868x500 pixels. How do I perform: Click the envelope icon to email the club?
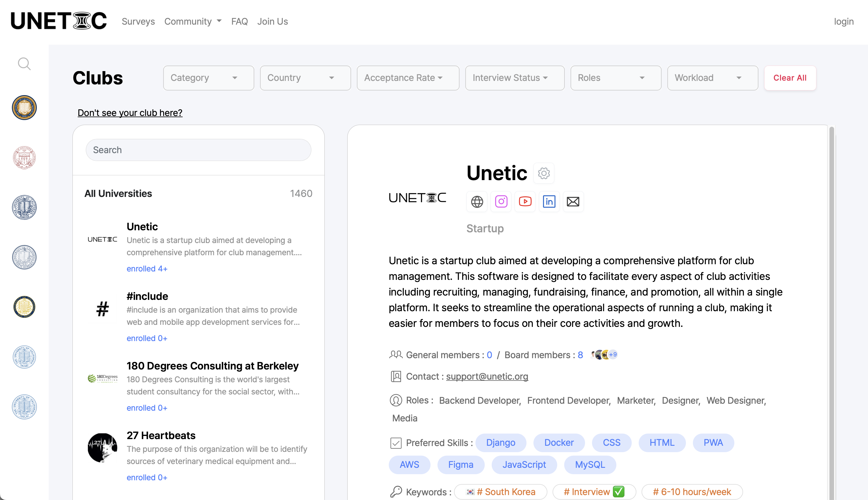(573, 202)
